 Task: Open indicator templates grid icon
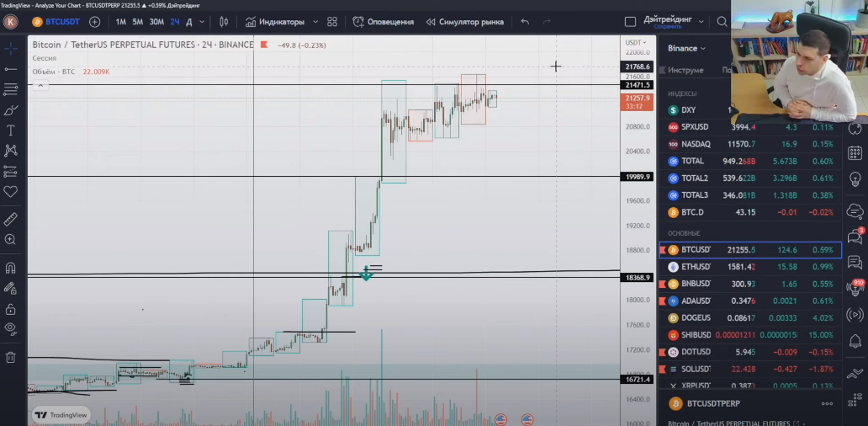coord(332,22)
